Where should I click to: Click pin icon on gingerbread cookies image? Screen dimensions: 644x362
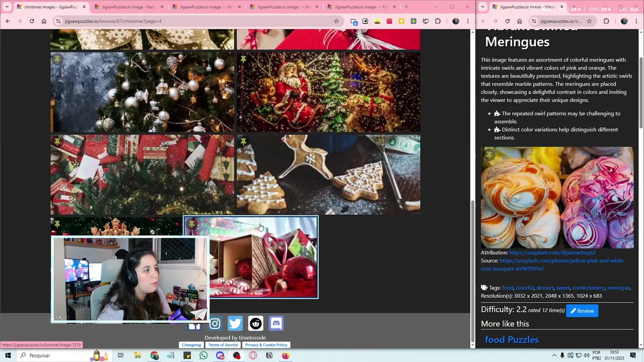click(x=243, y=142)
